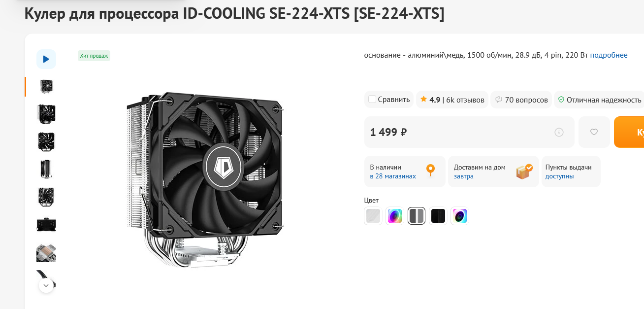
Task: Open the rating star 4.9 reviews
Action: tap(452, 100)
